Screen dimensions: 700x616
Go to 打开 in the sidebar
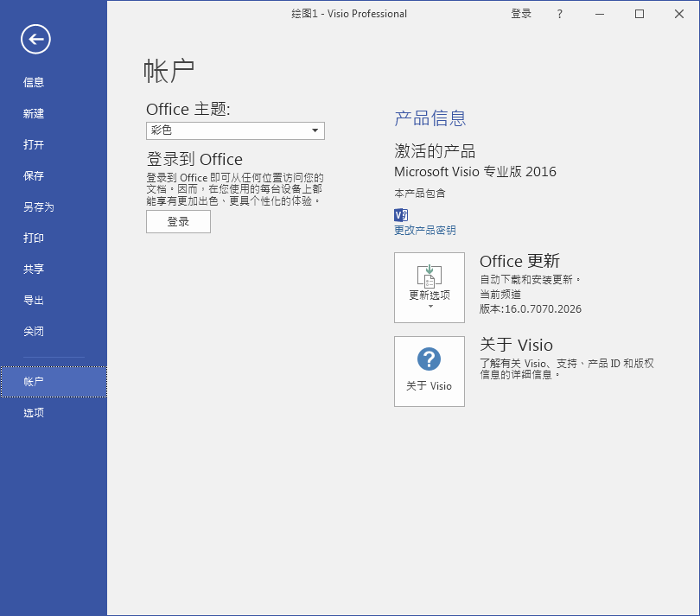click(x=34, y=145)
